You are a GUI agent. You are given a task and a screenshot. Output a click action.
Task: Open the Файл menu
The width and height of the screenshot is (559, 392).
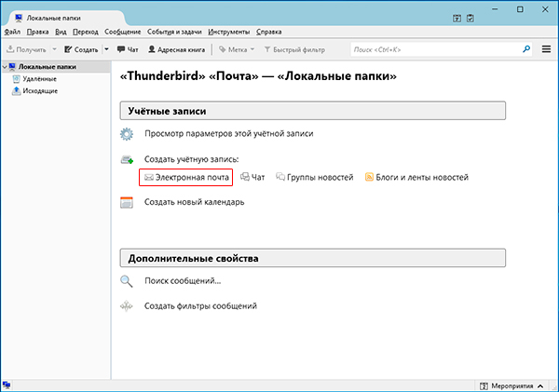click(12, 32)
